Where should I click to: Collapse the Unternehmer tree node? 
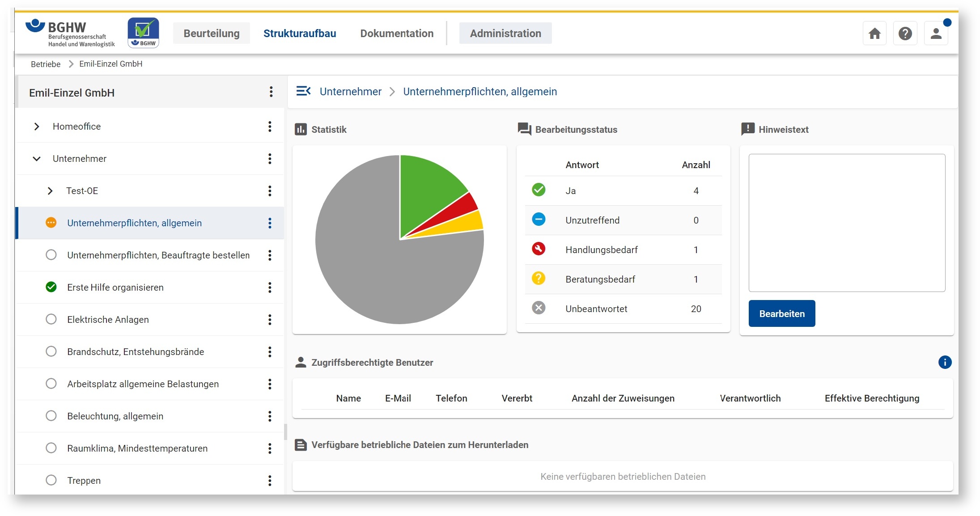pyautogui.click(x=37, y=159)
